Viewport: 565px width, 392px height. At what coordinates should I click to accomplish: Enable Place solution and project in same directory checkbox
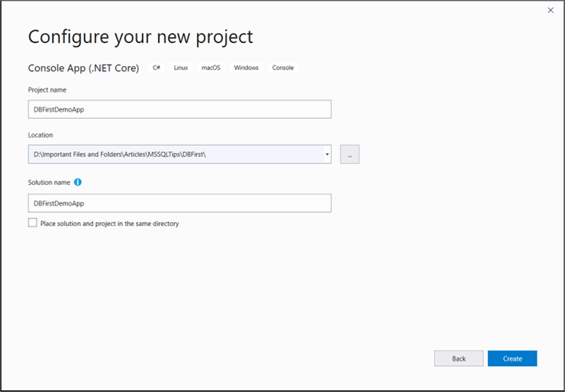coord(33,223)
